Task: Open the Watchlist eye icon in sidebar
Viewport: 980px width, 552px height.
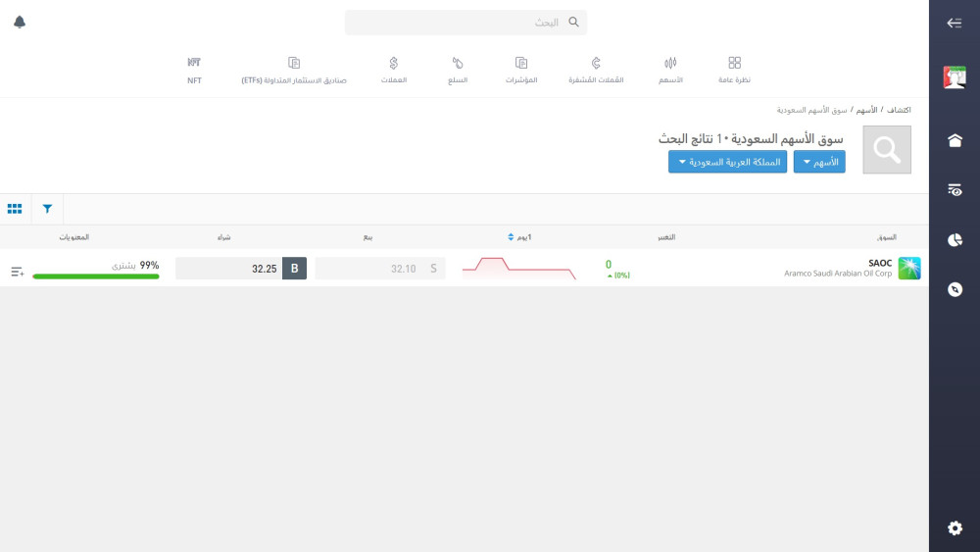Action: click(955, 190)
